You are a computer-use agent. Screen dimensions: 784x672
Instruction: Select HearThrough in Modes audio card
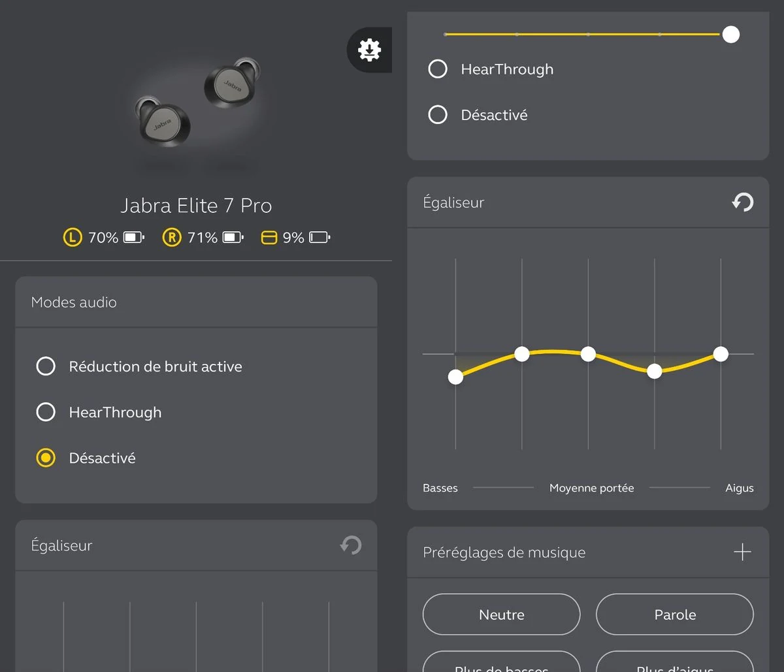pyautogui.click(x=99, y=412)
